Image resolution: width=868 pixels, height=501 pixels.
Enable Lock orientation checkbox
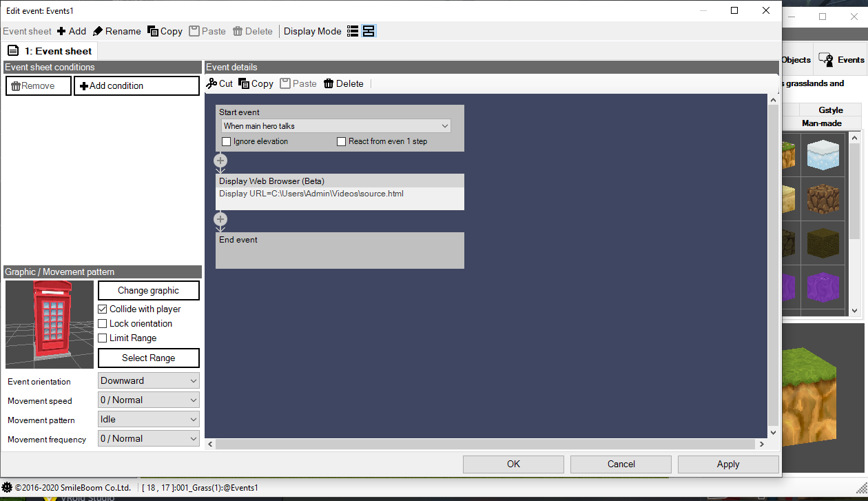[103, 323]
